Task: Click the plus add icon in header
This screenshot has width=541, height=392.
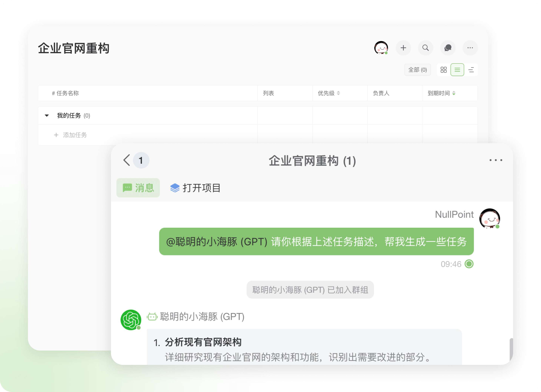Action: coord(403,48)
